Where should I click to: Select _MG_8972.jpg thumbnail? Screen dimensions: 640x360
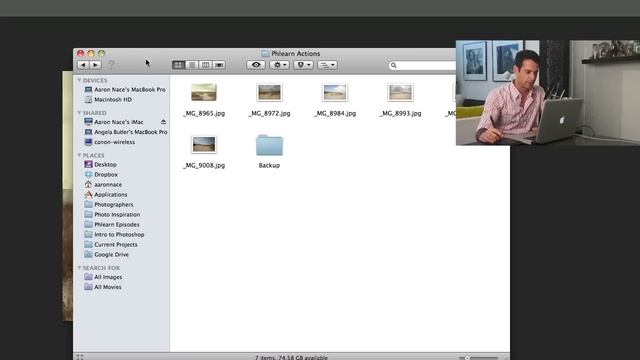tap(269, 93)
